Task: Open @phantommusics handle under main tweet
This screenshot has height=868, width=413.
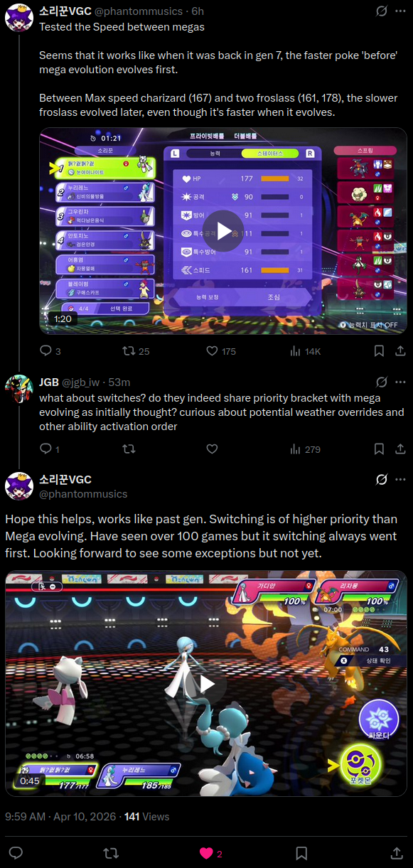Action: pyautogui.click(x=83, y=494)
